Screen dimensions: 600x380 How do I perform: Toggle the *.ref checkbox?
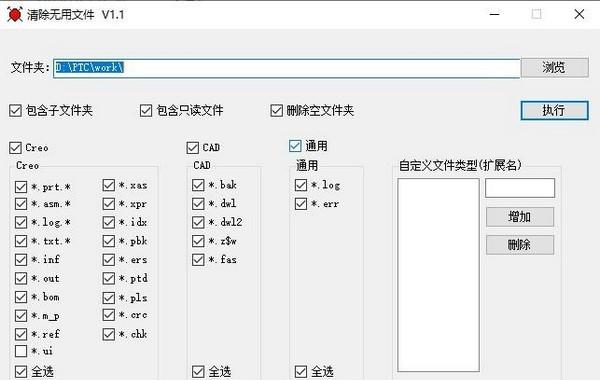[x=21, y=334]
